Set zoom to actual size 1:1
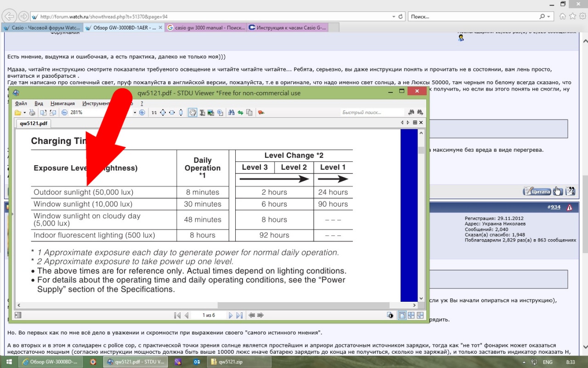 point(154,112)
